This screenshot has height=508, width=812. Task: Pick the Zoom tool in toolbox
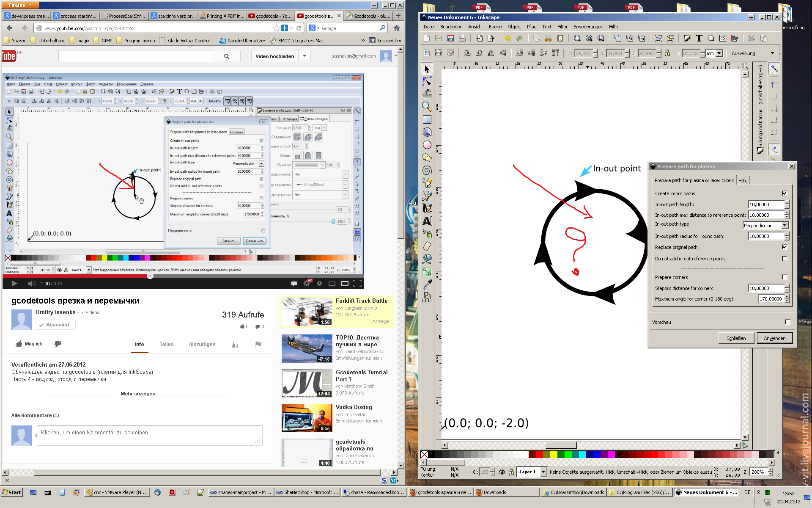coord(427,107)
